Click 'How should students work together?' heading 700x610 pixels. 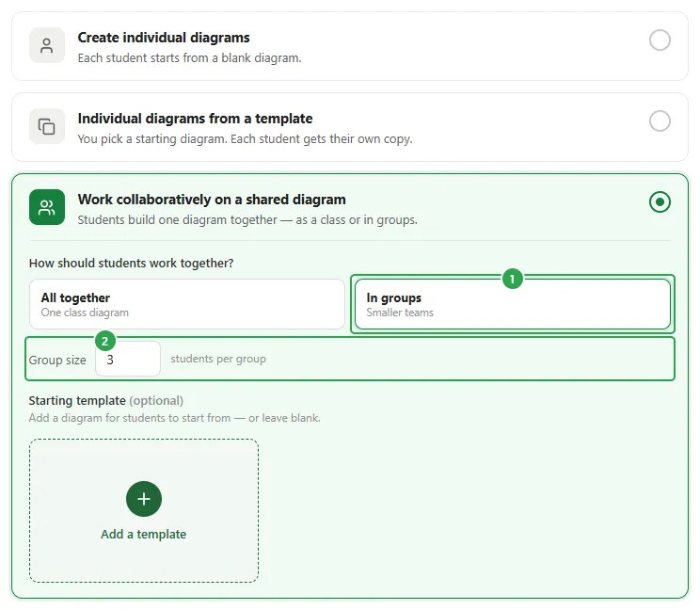[x=132, y=263]
